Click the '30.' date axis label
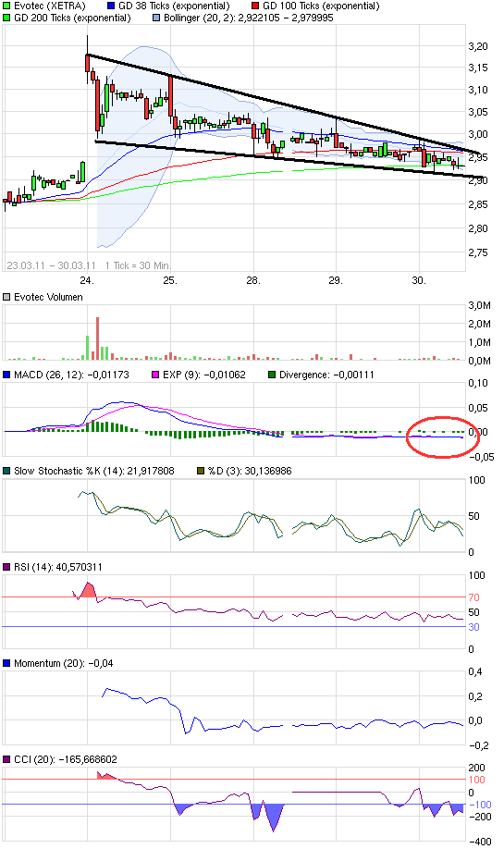 pos(419,280)
